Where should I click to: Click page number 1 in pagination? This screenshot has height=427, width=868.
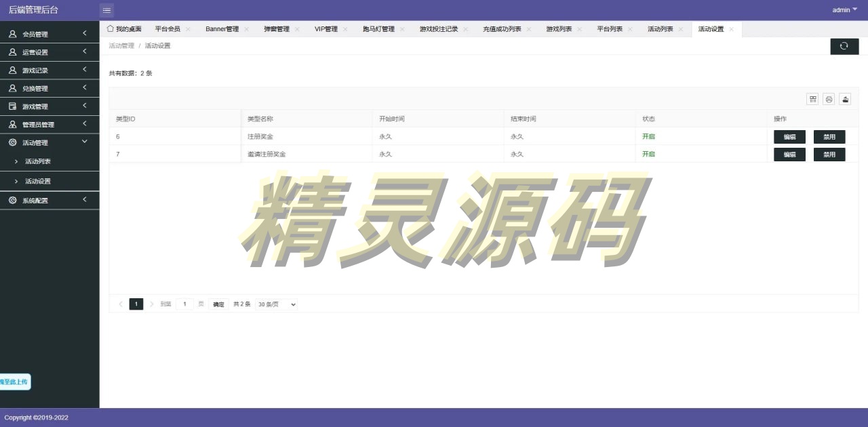pyautogui.click(x=136, y=304)
